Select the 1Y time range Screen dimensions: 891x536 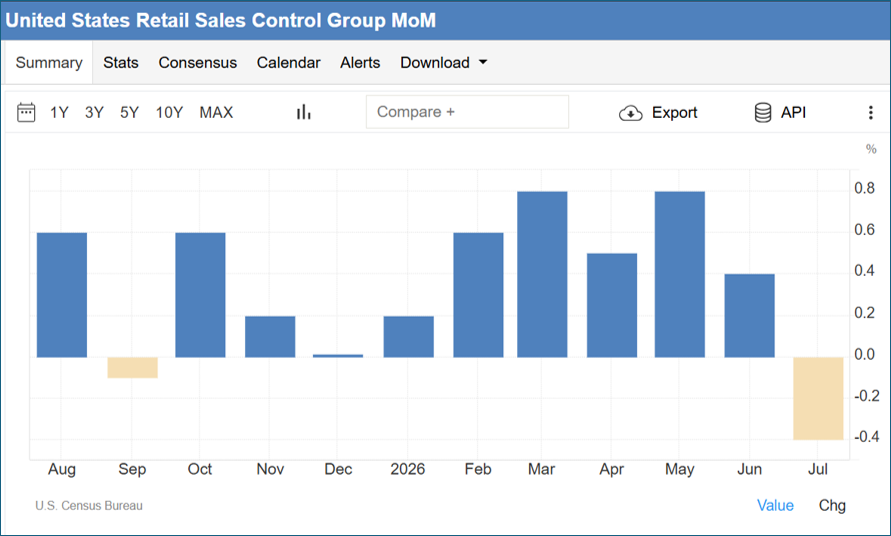tap(59, 113)
